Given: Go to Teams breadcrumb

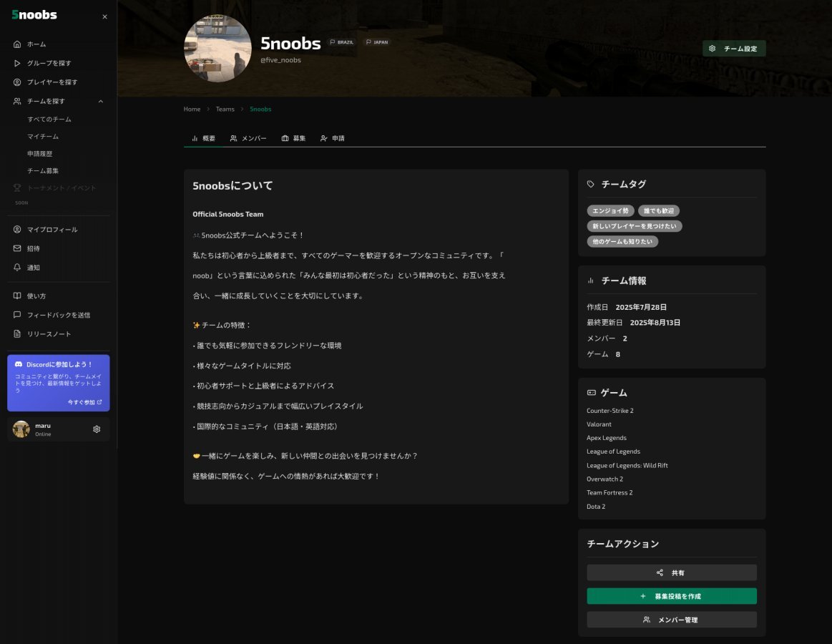Looking at the screenshot, I should (225, 109).
